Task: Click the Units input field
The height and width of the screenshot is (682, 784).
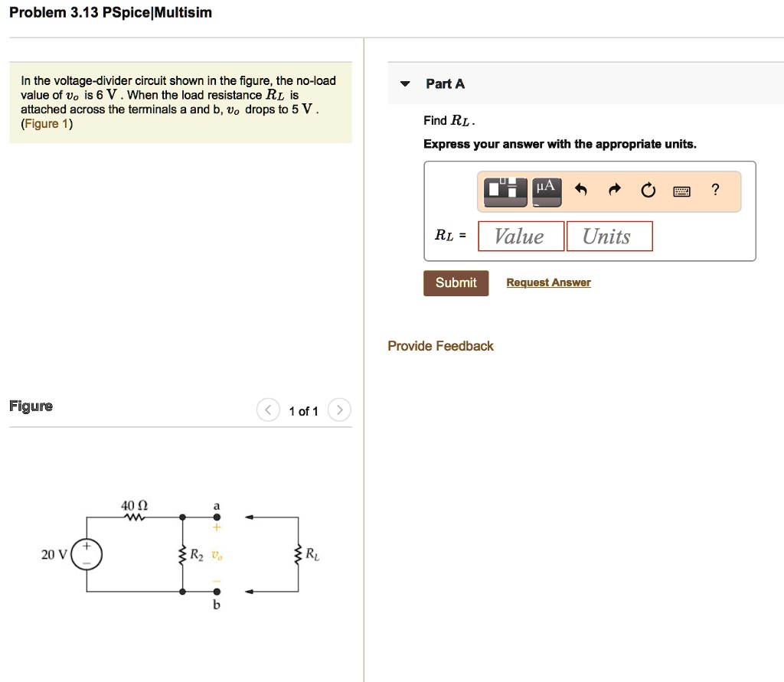Action: pyautogui.click(x=609, y=236)
